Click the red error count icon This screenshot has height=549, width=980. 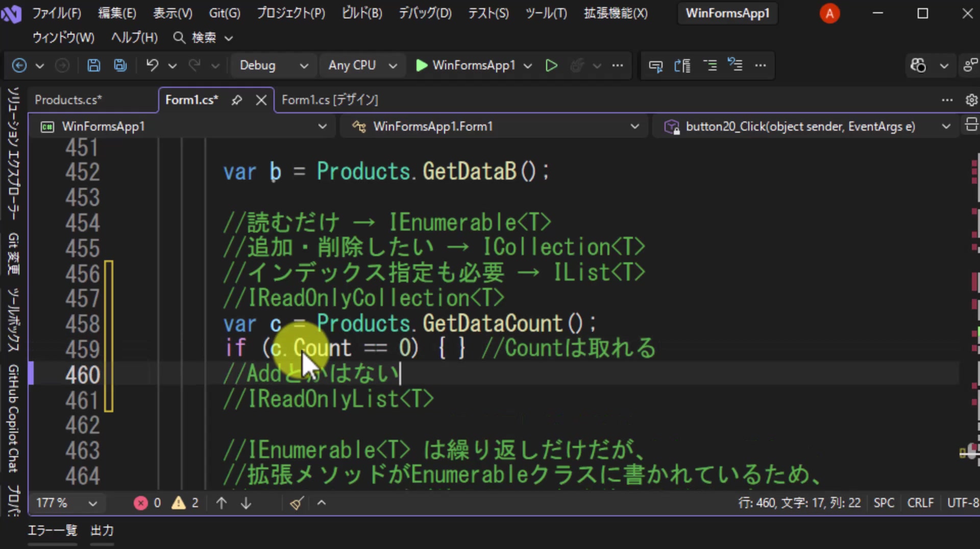(141, 503)
